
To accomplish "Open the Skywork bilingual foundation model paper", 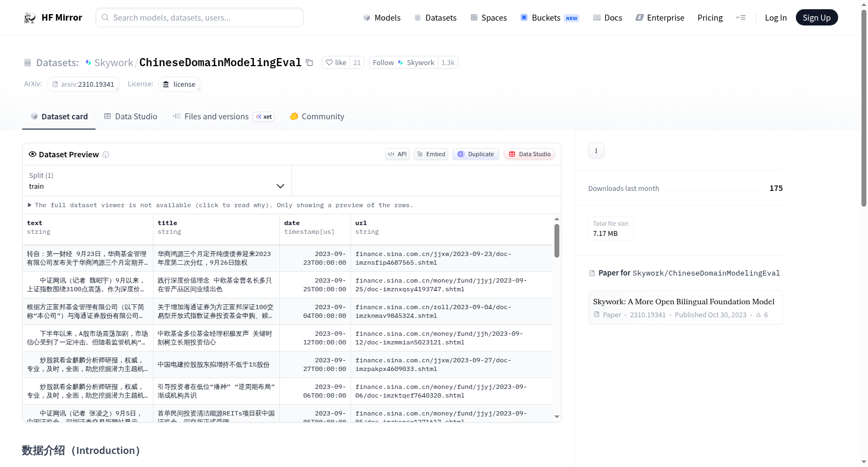I will pos(685,308).
